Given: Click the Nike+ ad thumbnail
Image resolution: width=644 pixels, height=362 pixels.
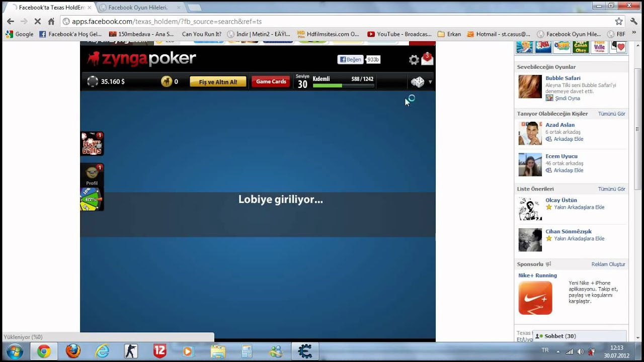Looking at the screenshot, I should tap(535, 298).
